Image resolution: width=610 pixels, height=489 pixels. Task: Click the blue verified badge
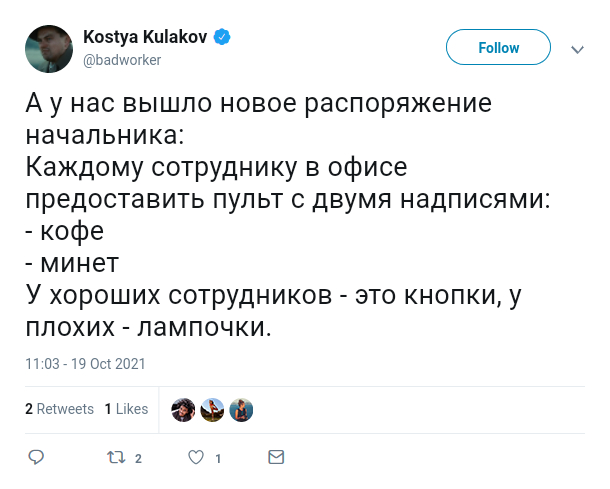(x=223, y=38)
